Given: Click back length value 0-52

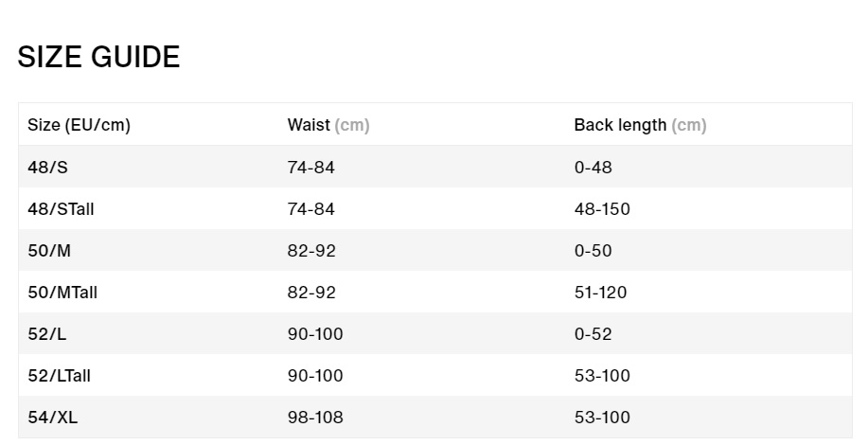Looking at the screenshot, I should click(x=593, y=333).
